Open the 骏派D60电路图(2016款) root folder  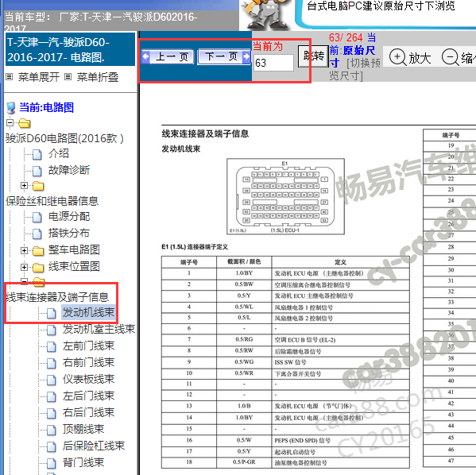click(x=64, y=138)
